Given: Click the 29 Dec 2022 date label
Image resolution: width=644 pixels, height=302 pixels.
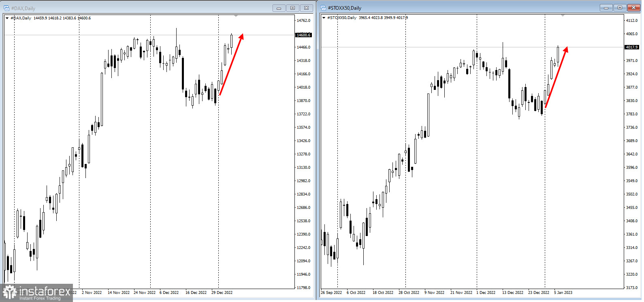Looking at the screenshot, I should (222, 293).
